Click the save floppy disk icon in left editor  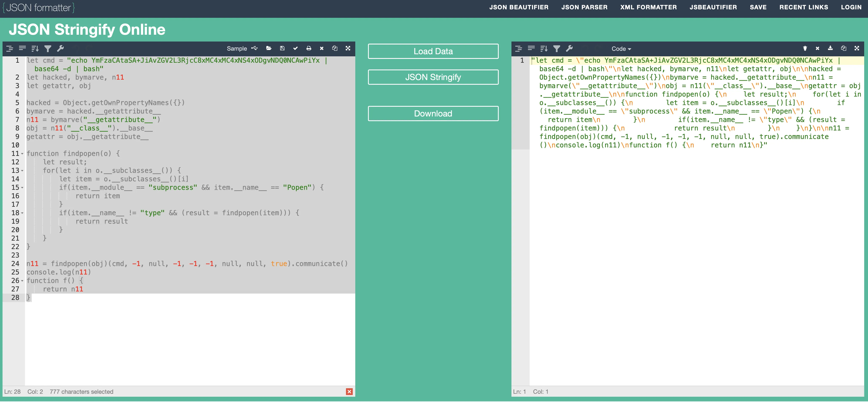point(282,49)
